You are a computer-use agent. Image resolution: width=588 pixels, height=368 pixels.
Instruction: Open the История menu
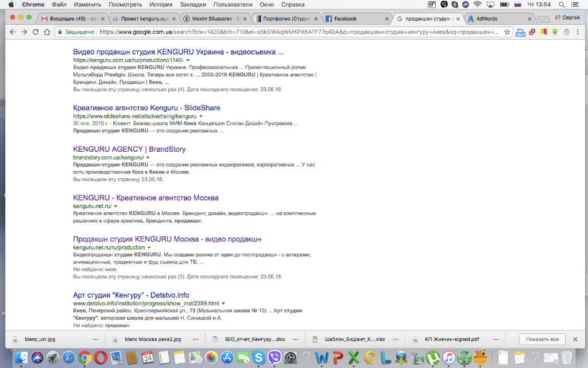161,5
